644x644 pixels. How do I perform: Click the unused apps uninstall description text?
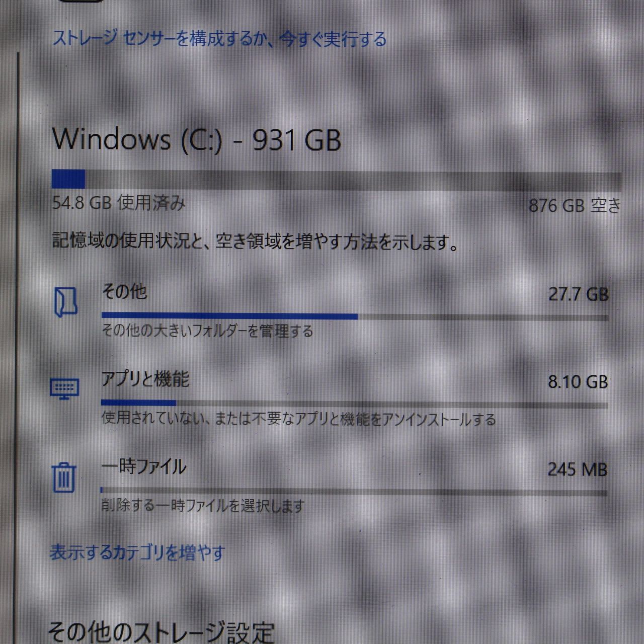pyautogui.click(x=299, y=419)
